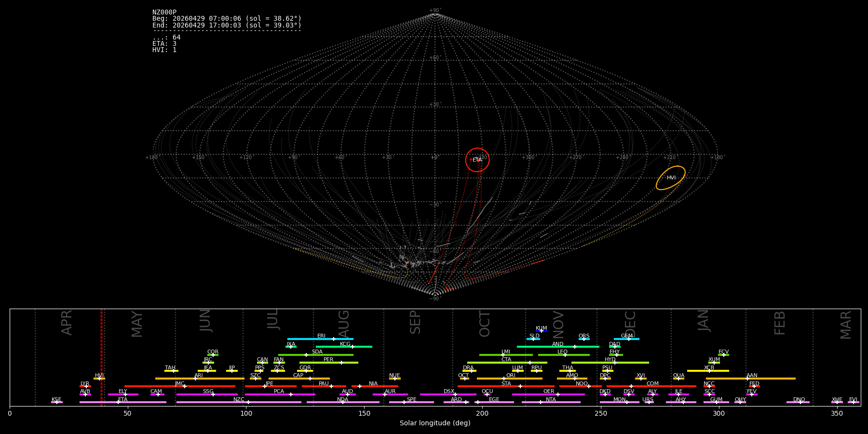
Task: Click the MON shower label
Action: 620,400
